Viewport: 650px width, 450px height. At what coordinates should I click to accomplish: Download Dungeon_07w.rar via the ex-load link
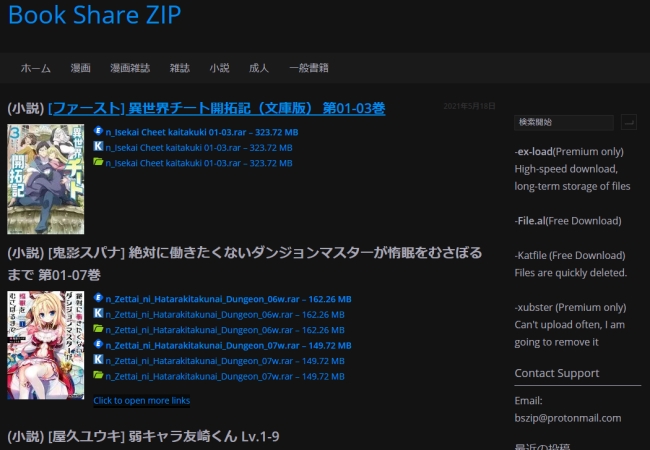coord(228,345)
